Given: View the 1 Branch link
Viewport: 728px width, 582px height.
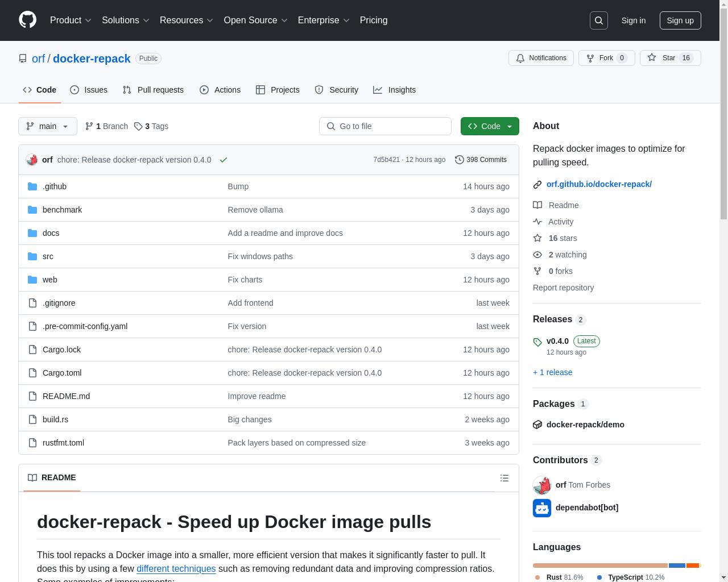Looking at the screenshot, I should 106,126.
